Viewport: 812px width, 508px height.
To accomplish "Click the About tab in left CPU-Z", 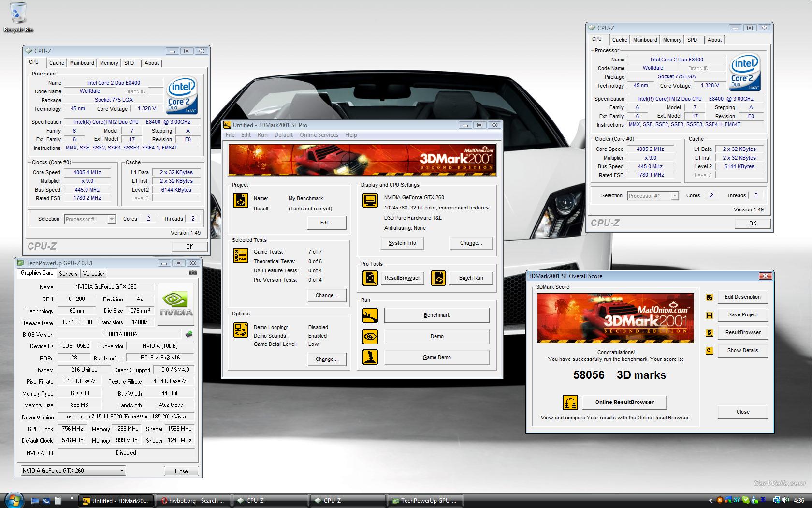I will click(x=151, y=63).
